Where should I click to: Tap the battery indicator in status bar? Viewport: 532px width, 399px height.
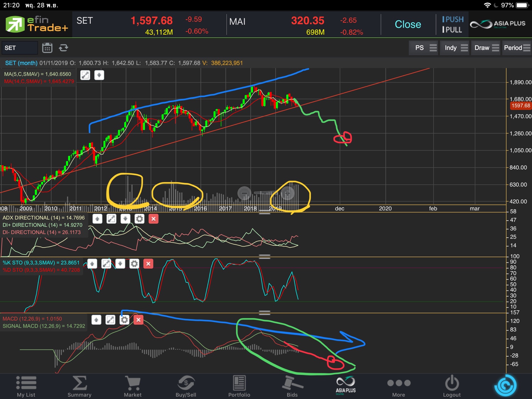point(523,5)
